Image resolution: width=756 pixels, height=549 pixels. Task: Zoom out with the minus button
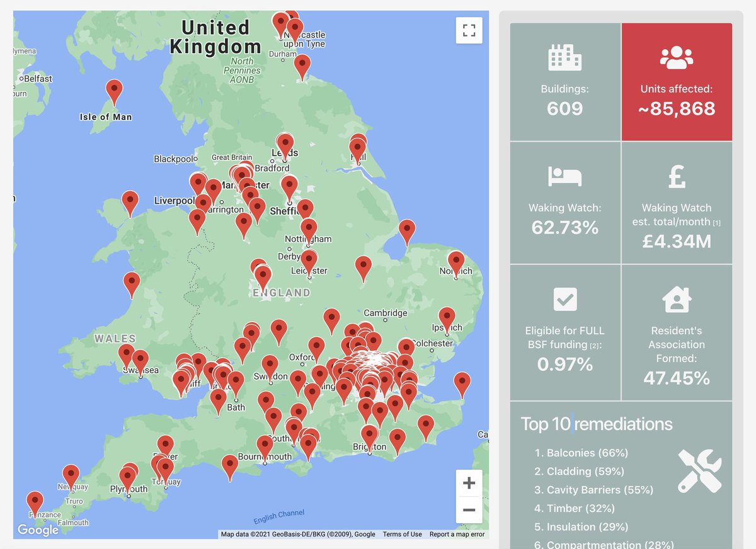pos(469,510)
